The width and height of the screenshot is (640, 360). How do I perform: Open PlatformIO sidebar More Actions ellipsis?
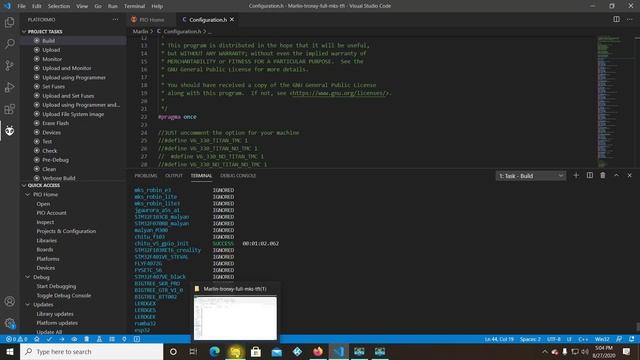pyautogui.click(x=116, y=19)
